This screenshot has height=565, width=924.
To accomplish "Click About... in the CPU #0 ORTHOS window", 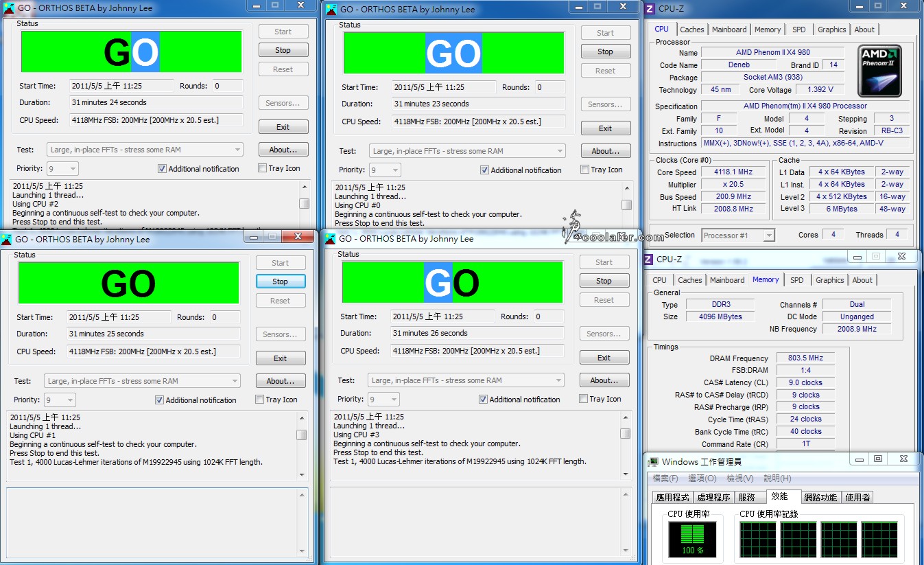I will click(606, 151).
